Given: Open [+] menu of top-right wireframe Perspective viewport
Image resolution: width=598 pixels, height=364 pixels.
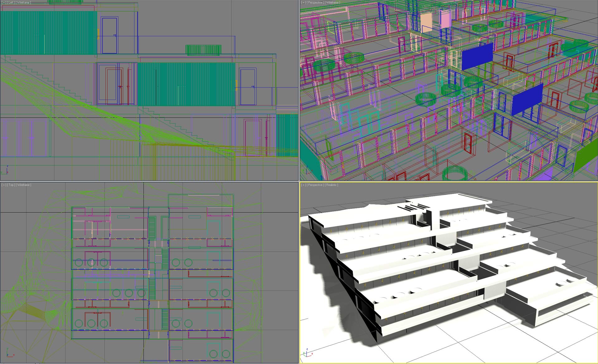Looking at the screenshot, I should tap(303, 2).
